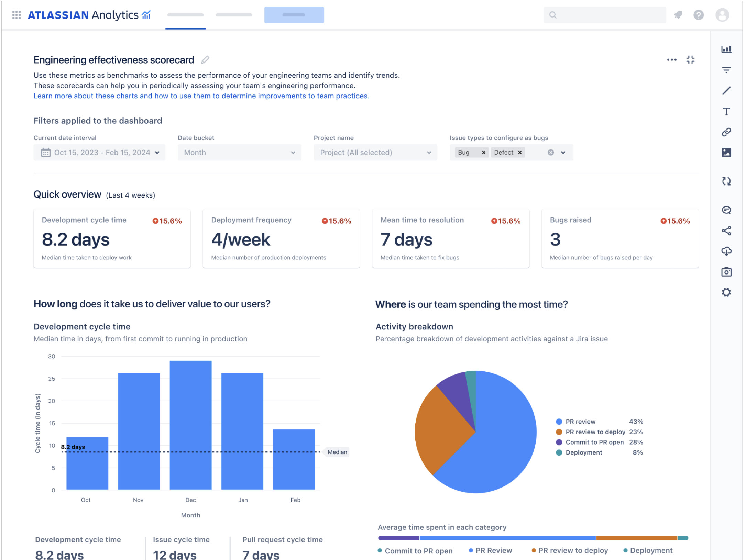Select the Text tool in the sidebar
This screenshot has width=746, height=560.
coord(727,111)
